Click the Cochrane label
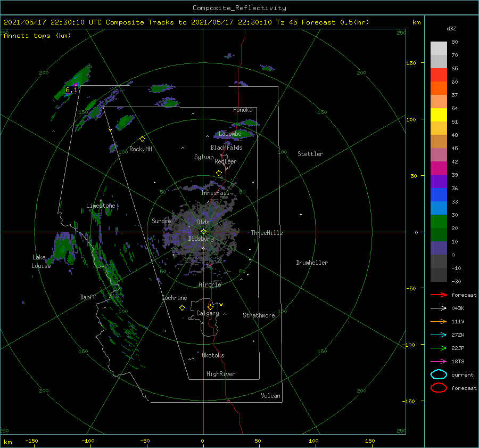Screen dimensions: 479x448 174,298
